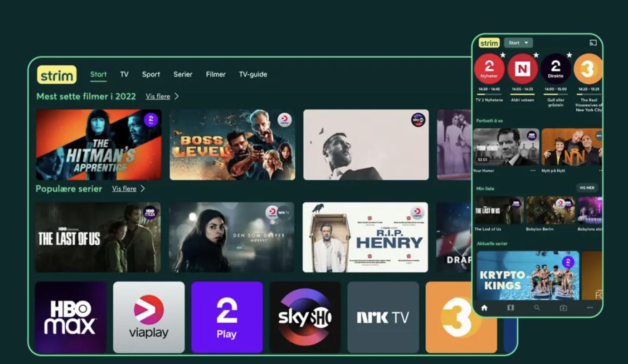628x364 pixels.
Task: Tap the search magnifier in mobile bottom bar
Action: coord(537,308)
